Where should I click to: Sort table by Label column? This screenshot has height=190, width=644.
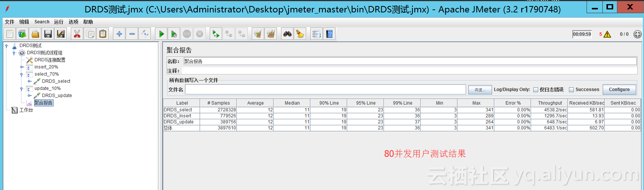coord(182,103)
